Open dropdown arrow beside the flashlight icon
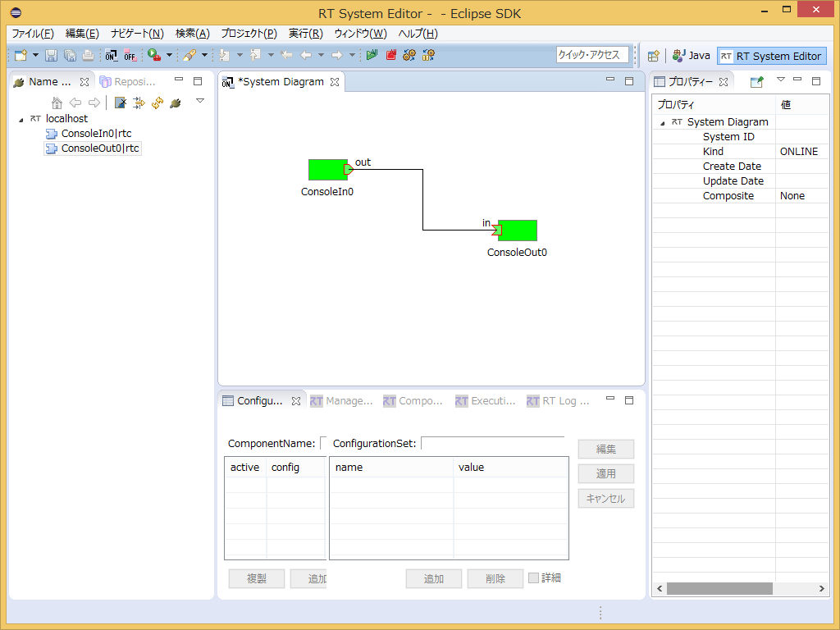 [204, 55]
